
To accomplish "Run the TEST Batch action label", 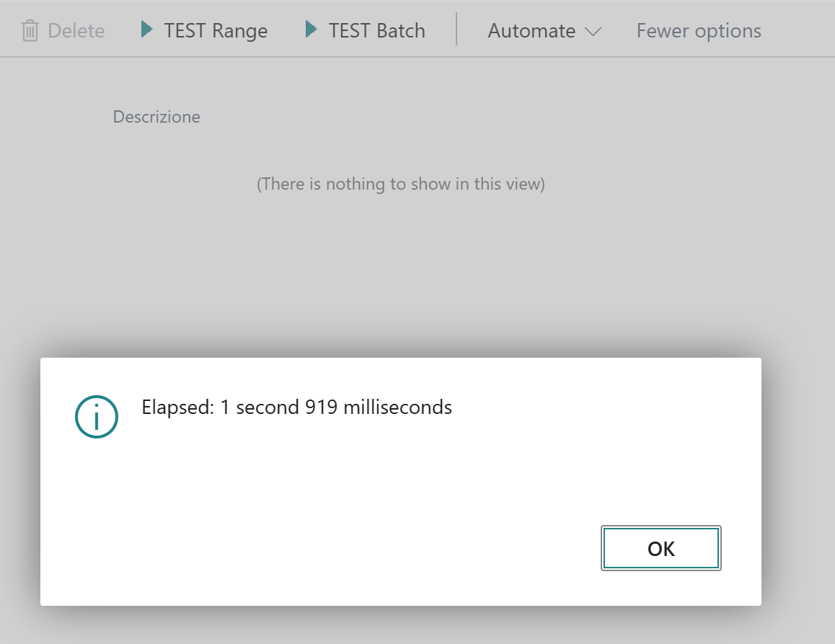I will coord(376,31).
